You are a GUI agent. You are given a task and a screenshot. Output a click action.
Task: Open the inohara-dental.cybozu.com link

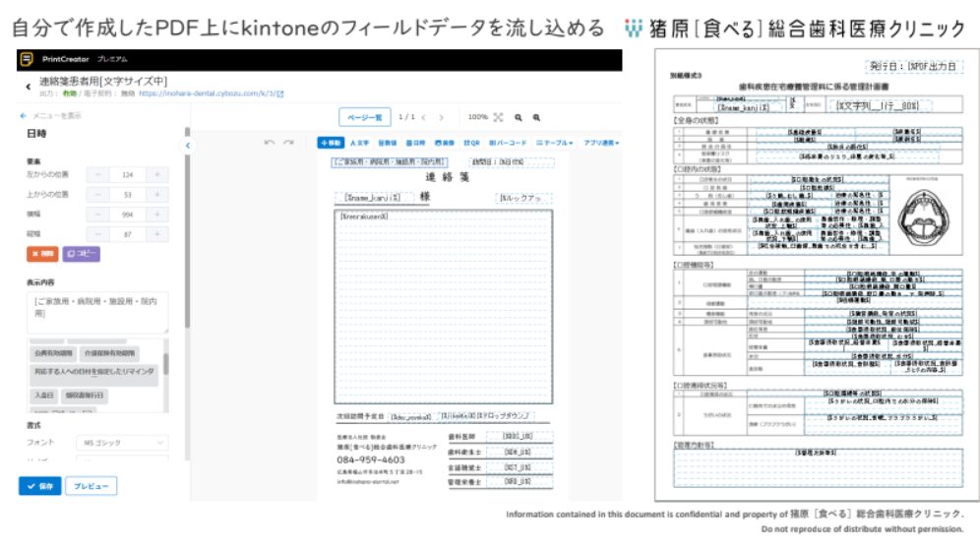(x=211, y=93)
